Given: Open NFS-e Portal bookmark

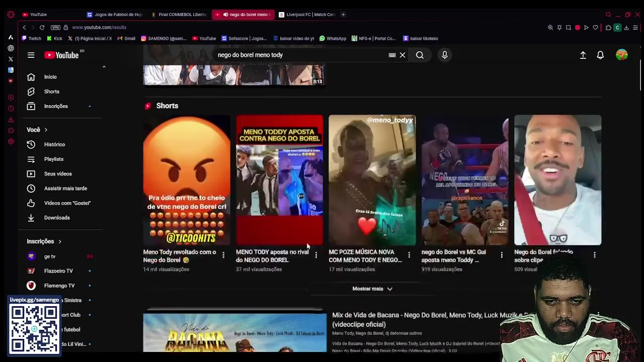Looking at the screenshot, I should point(374,39).
